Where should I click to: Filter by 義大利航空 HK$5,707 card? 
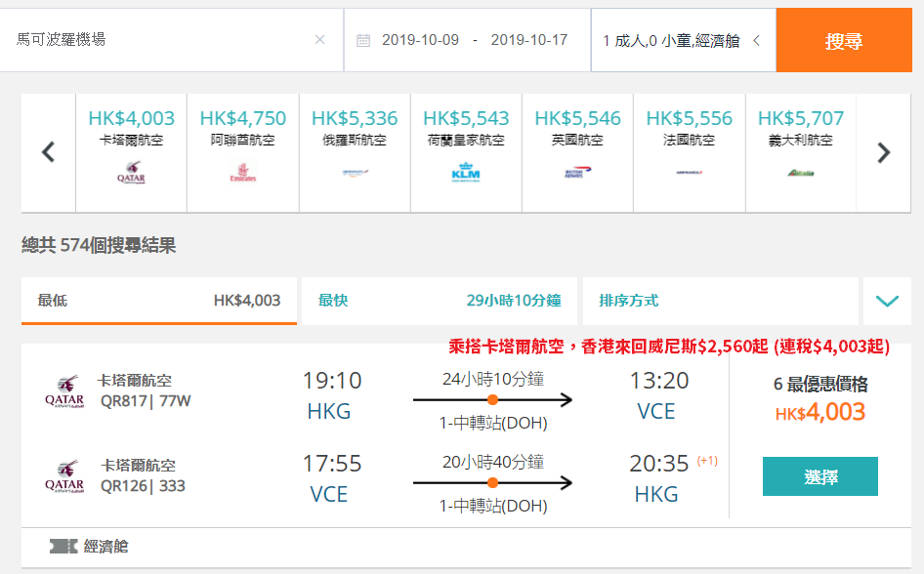pyautogui.click(x=801, y=152)
